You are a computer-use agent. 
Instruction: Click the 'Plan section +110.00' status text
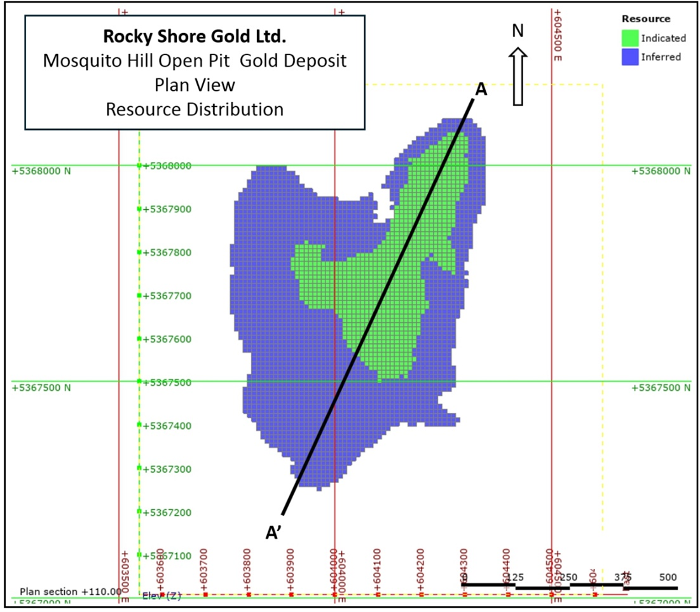(x=70, y=591)
